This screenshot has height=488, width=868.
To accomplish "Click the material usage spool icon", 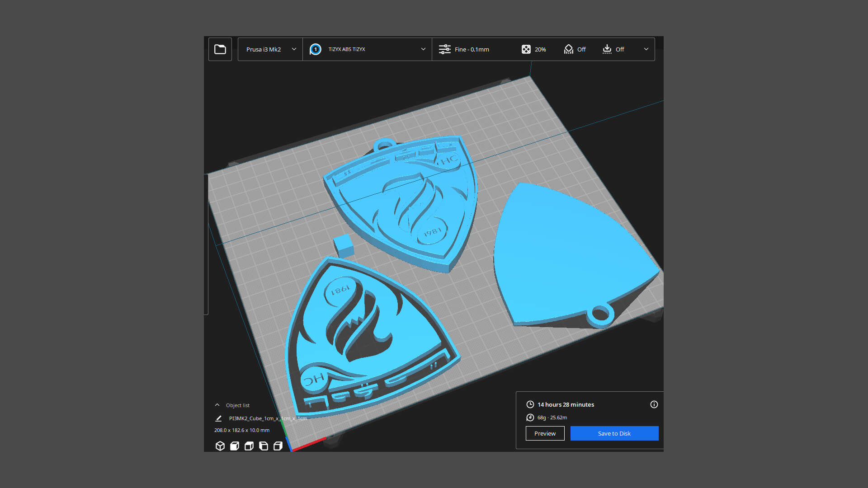I will pyautogui.click(x=530, y=418).
